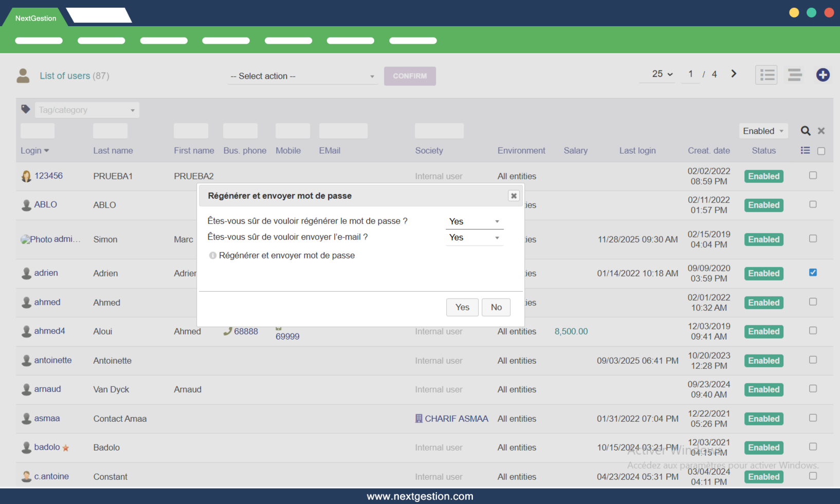Run the search magnifier icon
The height and width of the screenshot is (504, 840).
click(806, 131)
